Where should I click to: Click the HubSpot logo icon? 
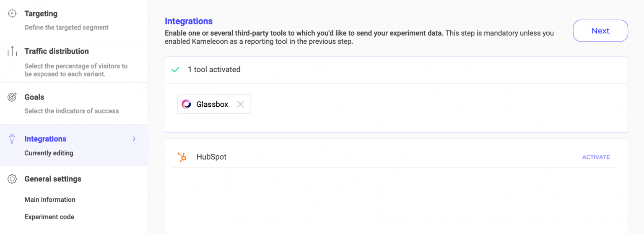[182, 157]
